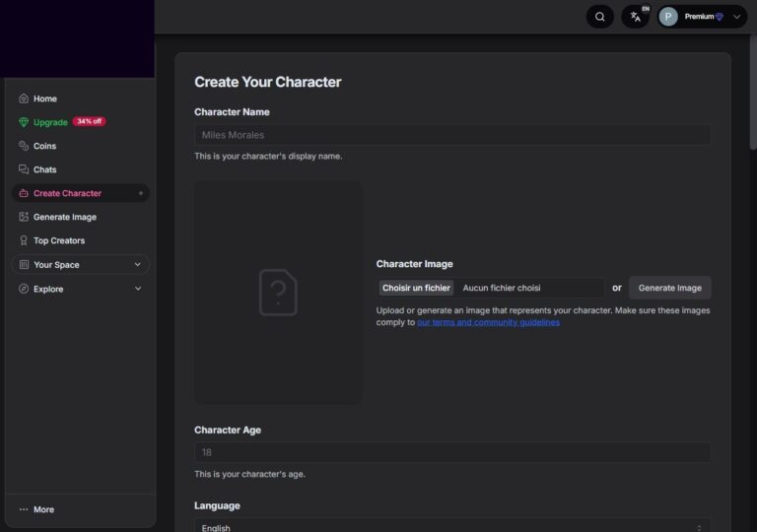757x532 pixels.
Task: Click the profile avatar with letter P
Action: tap(668, 17)
